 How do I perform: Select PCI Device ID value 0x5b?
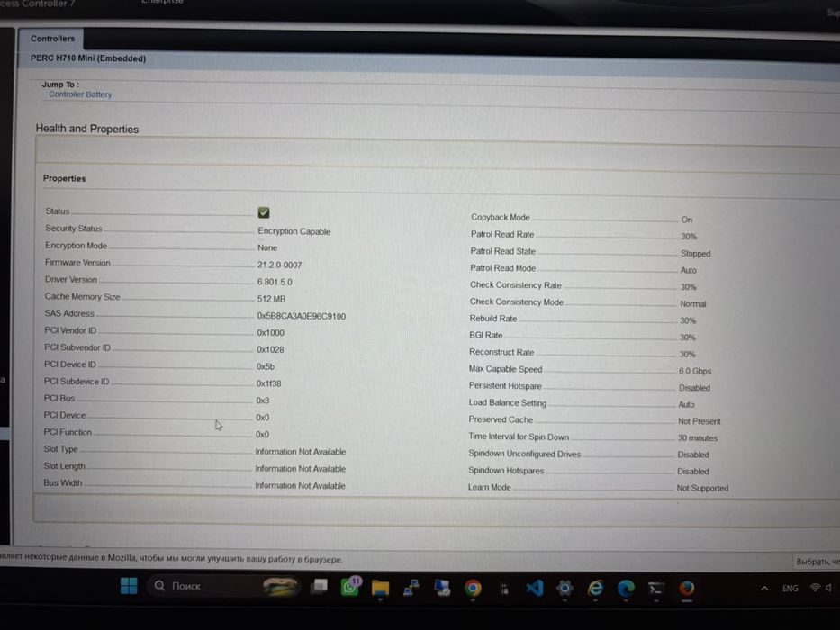point(266,366)
